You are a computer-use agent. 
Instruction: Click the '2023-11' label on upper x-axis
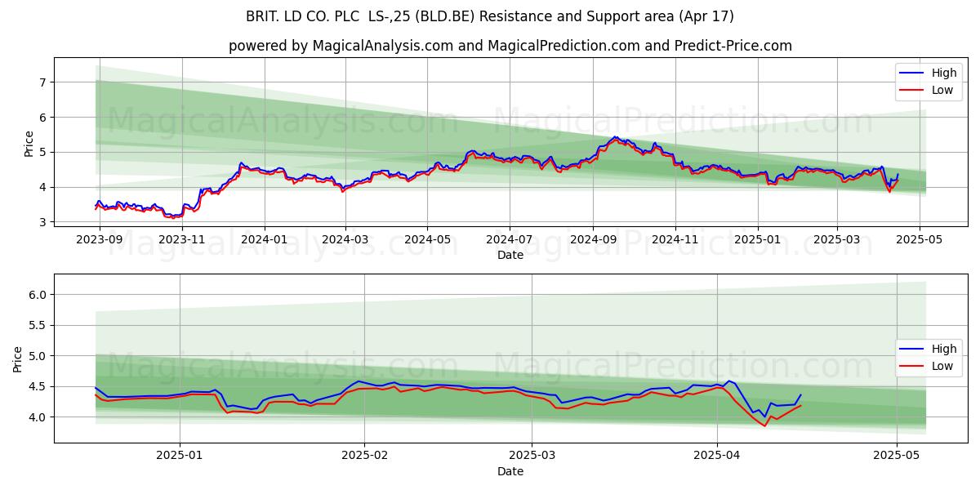(182, 239)
